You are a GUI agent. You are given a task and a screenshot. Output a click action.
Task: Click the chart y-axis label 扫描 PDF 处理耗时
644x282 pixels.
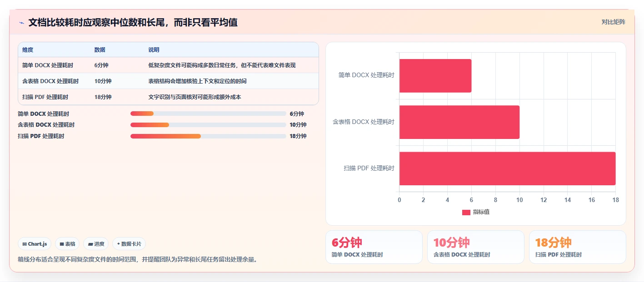[369, 168]
